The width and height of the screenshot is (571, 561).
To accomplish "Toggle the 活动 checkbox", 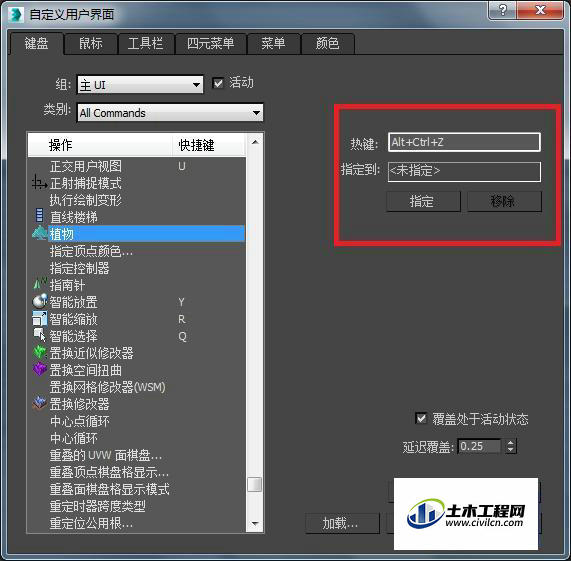I will pos(218,83).
